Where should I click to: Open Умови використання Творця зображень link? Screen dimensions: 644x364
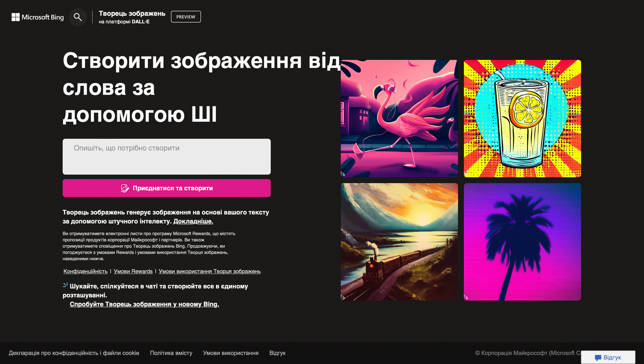click(x=210, y=271)
